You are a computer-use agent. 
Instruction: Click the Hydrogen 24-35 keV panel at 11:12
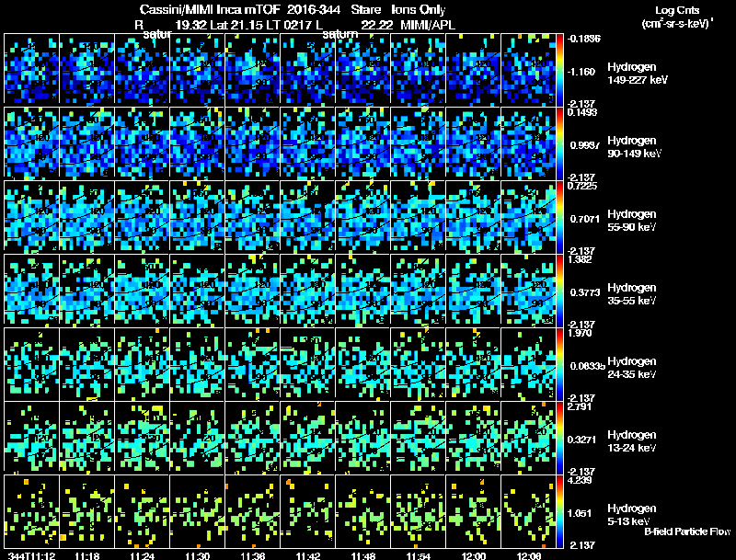point(31,363)
